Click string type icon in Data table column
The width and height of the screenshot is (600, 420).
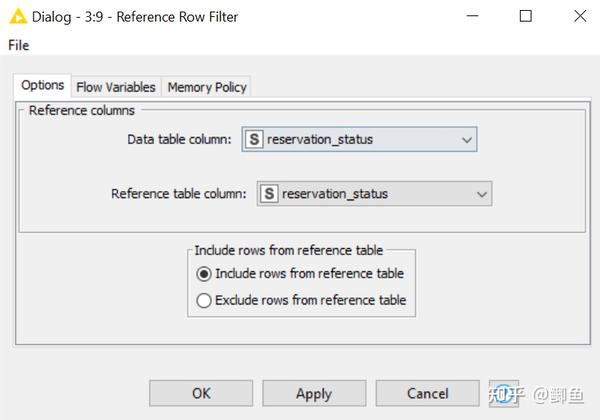pos(254,140)
